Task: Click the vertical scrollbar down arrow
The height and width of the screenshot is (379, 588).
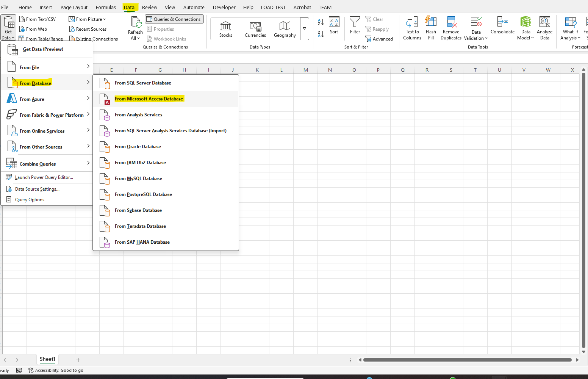Action: click(583, 352)
